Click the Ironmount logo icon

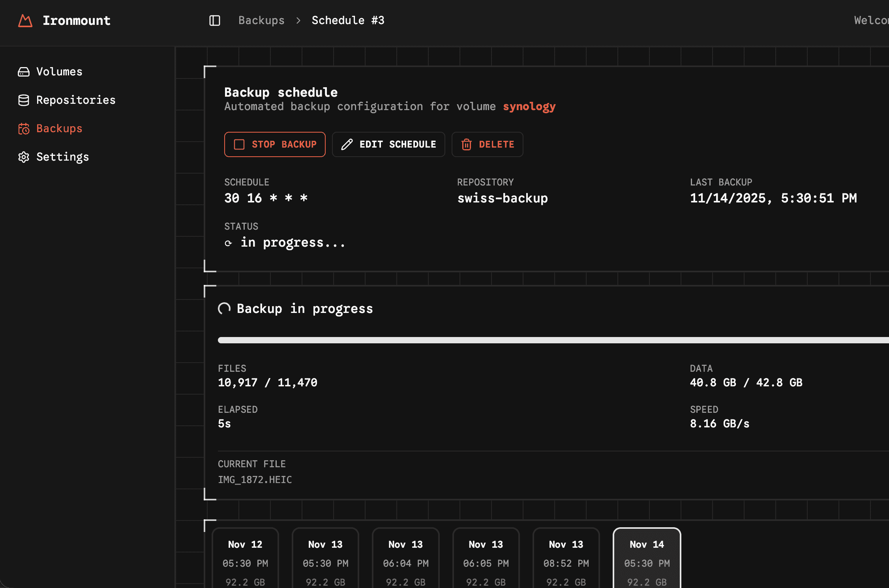point(25,21)
